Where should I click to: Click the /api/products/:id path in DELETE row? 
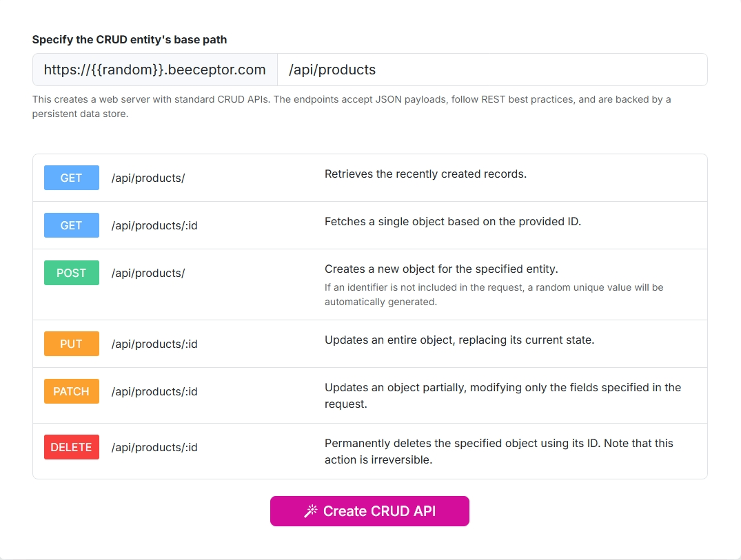coord(154,447)
